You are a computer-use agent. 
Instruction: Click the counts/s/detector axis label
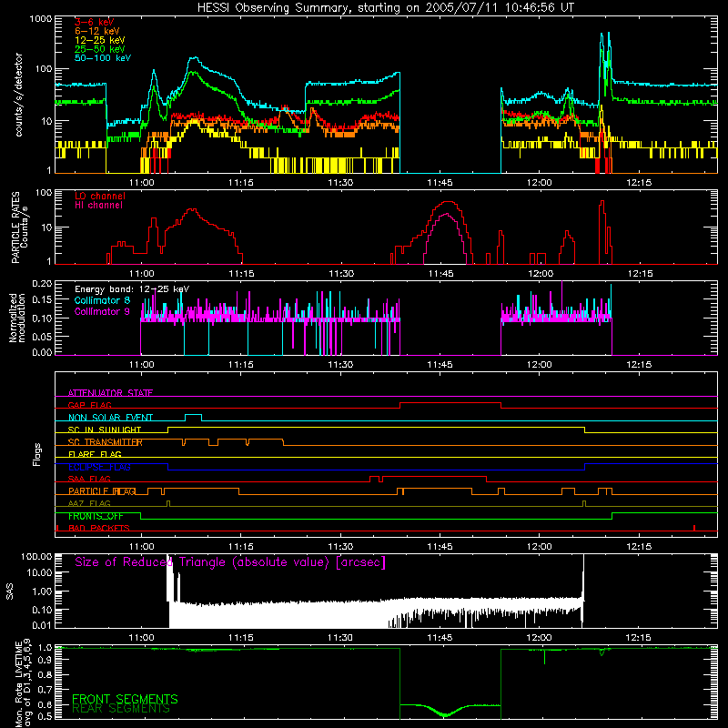click(19, 95)
